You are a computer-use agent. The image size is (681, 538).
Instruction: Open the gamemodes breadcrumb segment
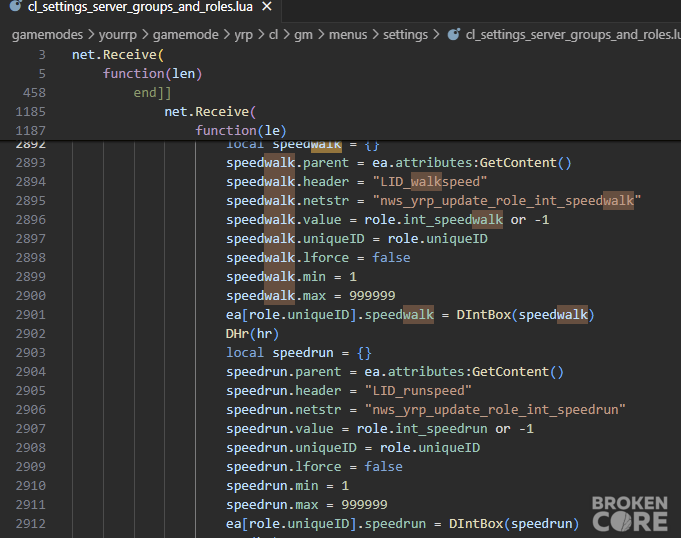coord(47,35)
